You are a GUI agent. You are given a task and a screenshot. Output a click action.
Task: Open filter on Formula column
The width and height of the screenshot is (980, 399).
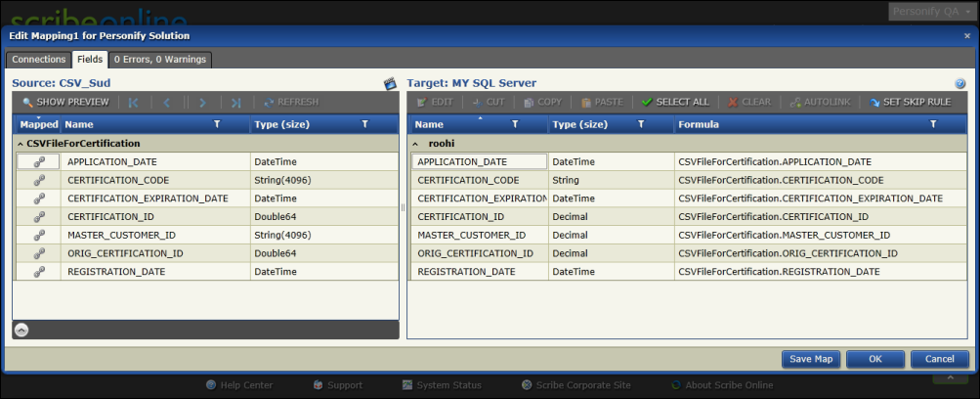coord(933,124)
